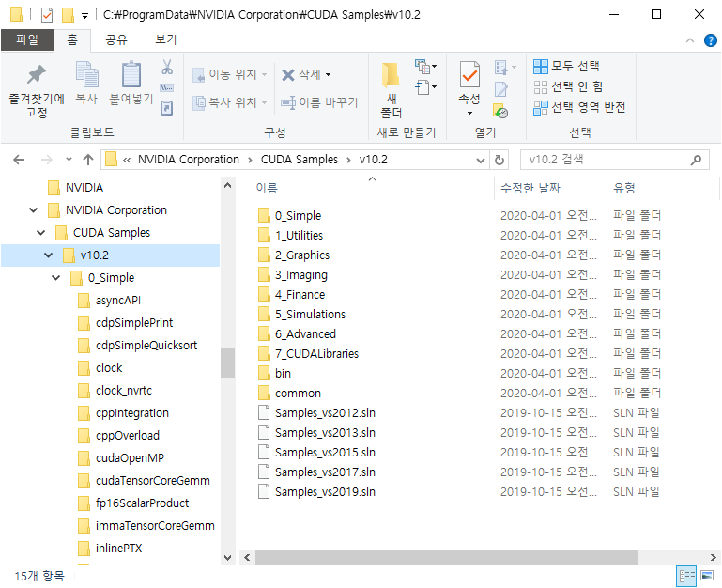Select Samples_vs2019.sln file icon
The width and height of the screenshot is (722, 588).
(264, 491)
